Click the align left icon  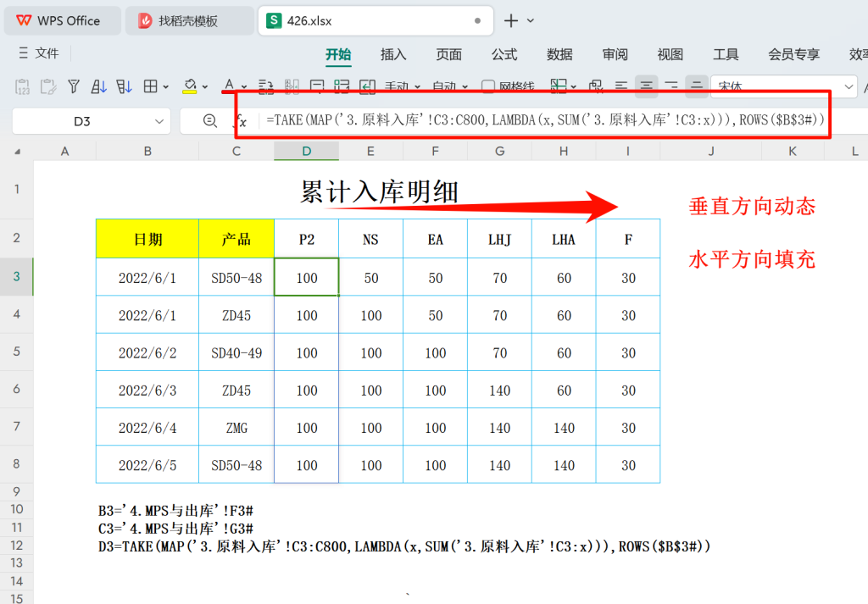tap(621, 86)
